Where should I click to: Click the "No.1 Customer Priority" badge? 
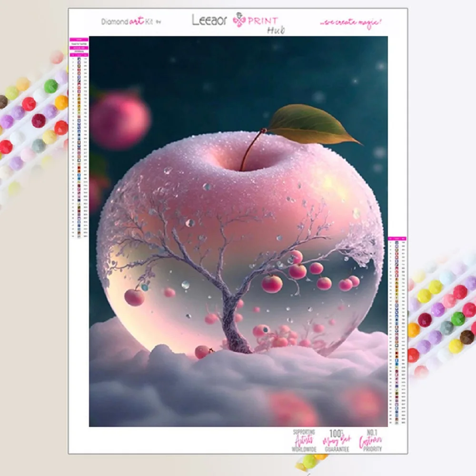(371, 440)
